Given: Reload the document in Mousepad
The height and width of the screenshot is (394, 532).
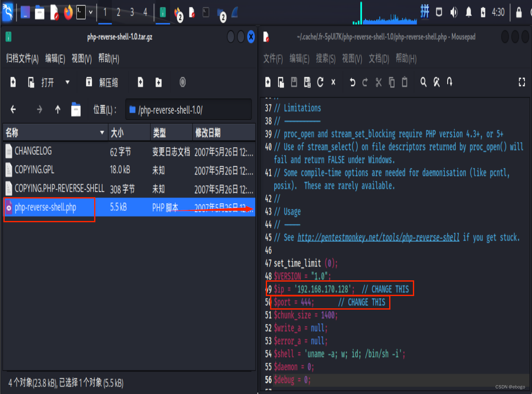Looking at the screenshot, I should pos(320,82).
